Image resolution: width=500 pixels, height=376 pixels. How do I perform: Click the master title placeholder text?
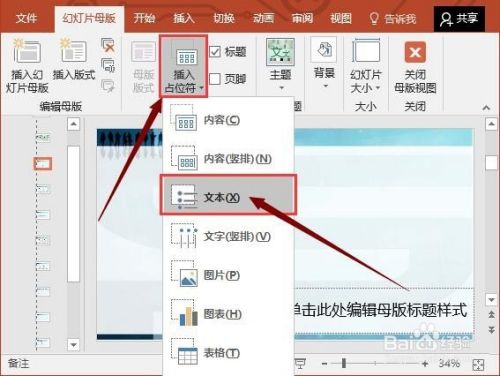point(380,310)
